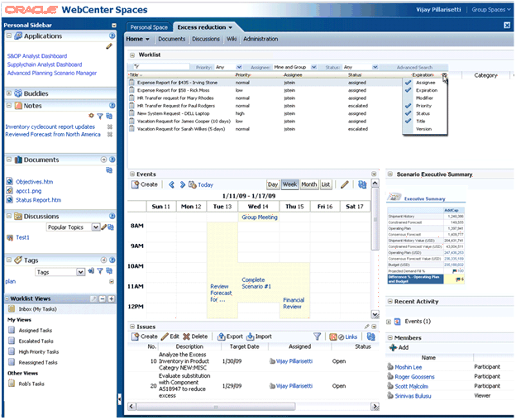Switch the calendar to Month view
The image size is (516, 420).
click(308, 184)
